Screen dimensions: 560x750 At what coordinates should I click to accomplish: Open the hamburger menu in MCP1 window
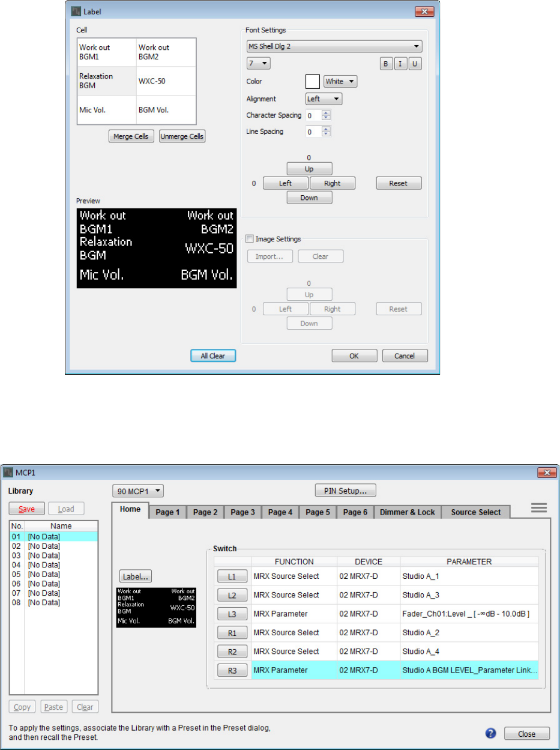539,508
